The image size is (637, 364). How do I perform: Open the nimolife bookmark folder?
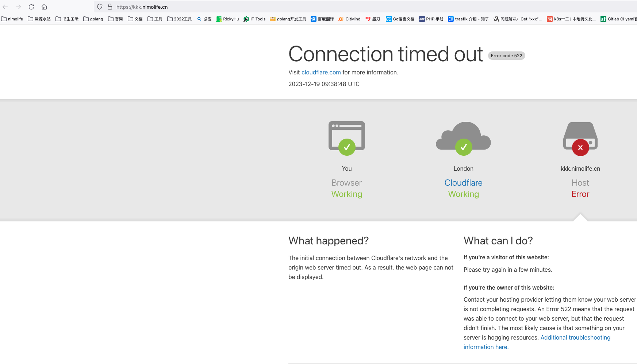[12, 19]
